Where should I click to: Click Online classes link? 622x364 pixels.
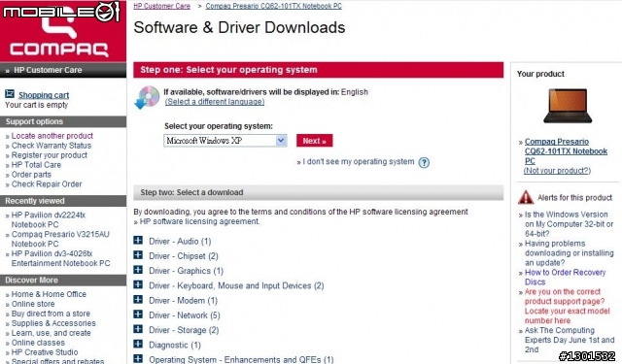38,343
